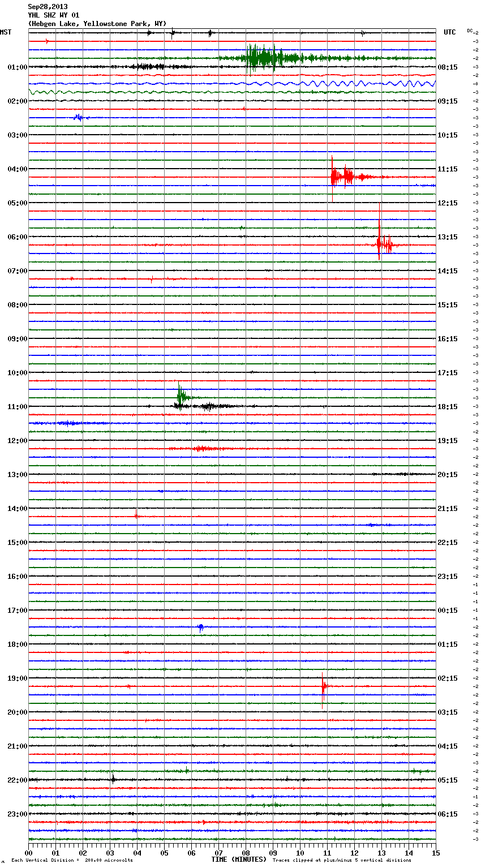Click minute tick label 10 on the bottom axis
The image size is (481, 868).
[x=300, y=853]
